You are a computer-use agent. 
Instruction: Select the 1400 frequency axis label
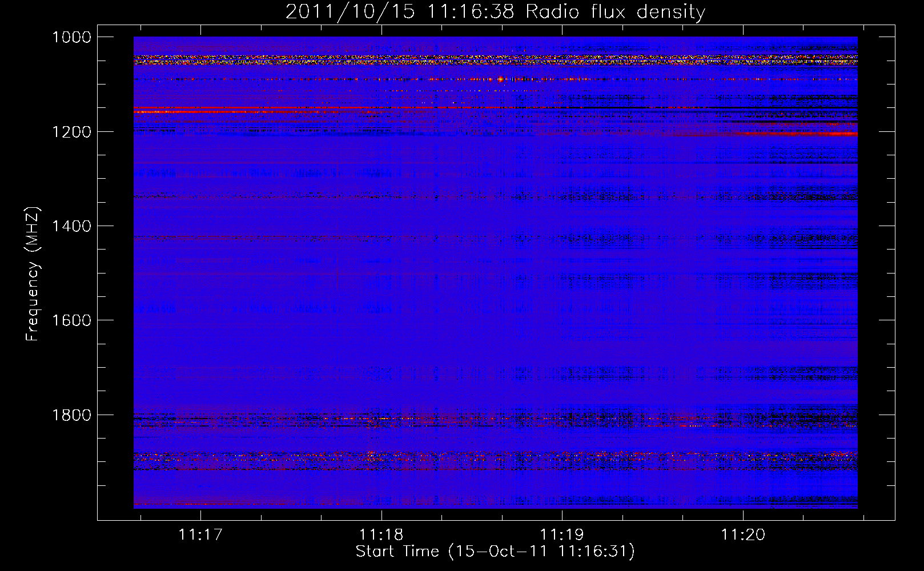(71, 226)
